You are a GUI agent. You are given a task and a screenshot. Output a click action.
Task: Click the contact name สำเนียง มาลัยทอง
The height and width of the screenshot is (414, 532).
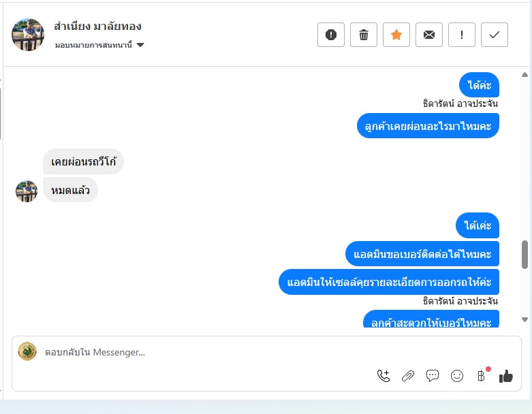pyautogui.click(x=97, y=26)
